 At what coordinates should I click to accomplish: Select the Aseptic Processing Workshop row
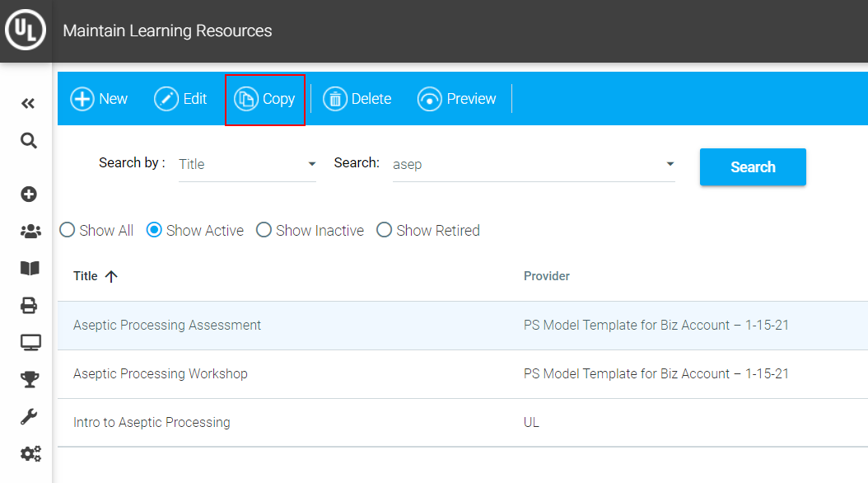[161, 373]
